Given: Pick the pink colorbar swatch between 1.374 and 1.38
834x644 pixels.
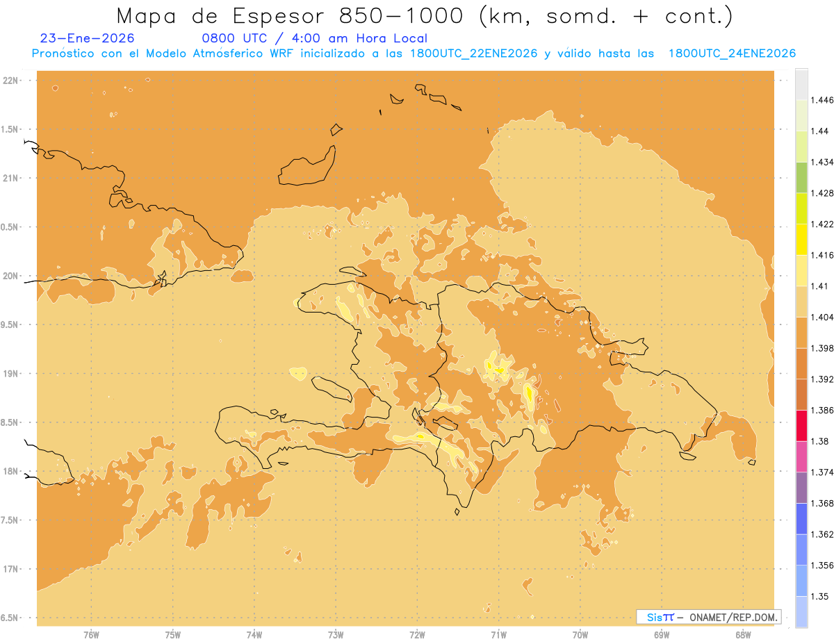Looking at the screenshot, I should (801, 456).
